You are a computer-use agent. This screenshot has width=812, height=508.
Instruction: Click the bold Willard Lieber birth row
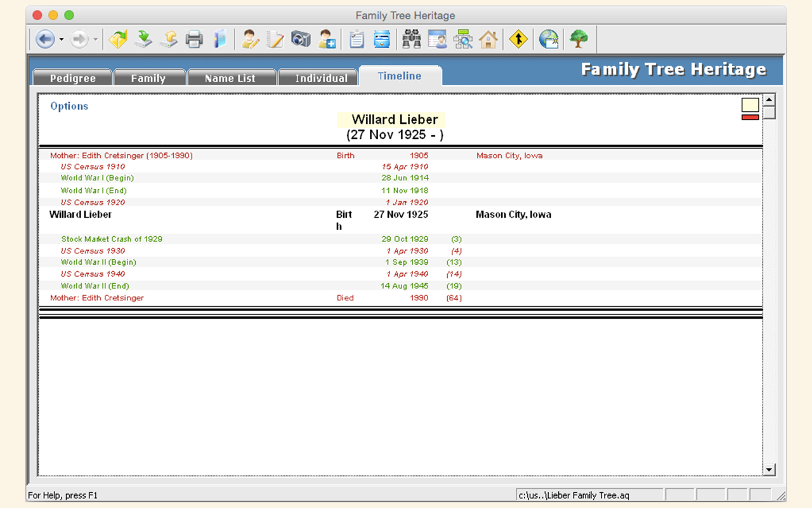(400, 220)
